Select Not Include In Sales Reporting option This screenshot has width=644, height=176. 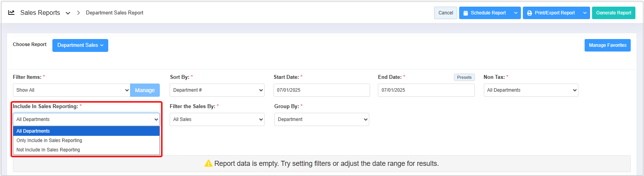[x=48, y=150]
